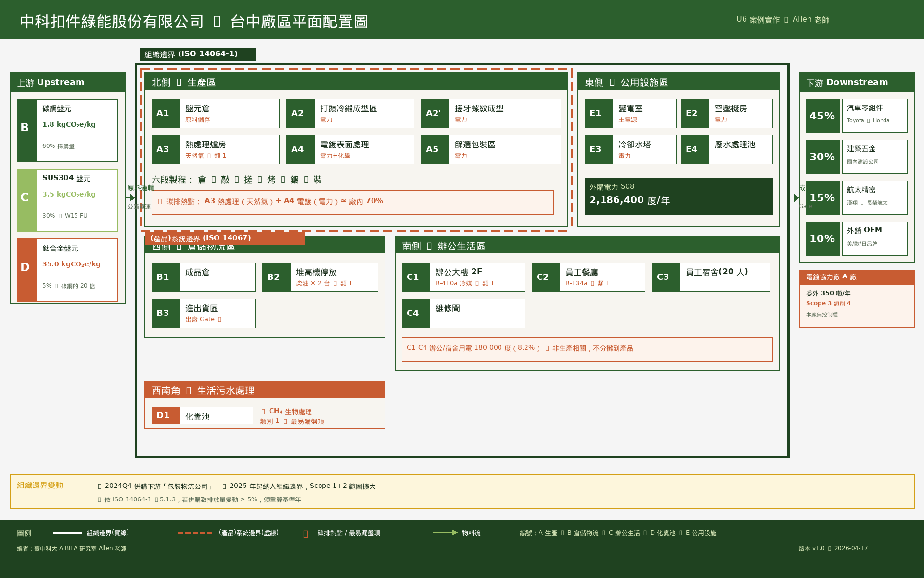
Task: Click the 45% 汽車零組件 downstream card
Action: point(857,116)
